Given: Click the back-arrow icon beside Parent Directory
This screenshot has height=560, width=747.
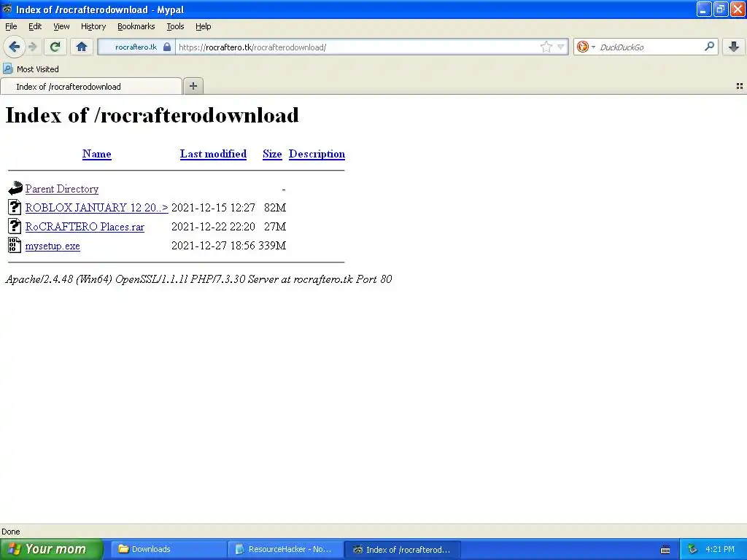Looking at the screenshot, I should 15,188.
